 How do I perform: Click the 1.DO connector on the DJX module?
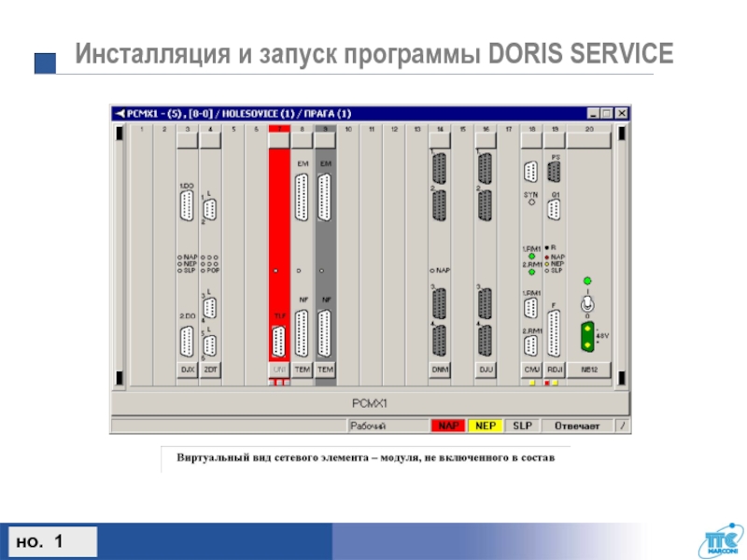(187, 205)
